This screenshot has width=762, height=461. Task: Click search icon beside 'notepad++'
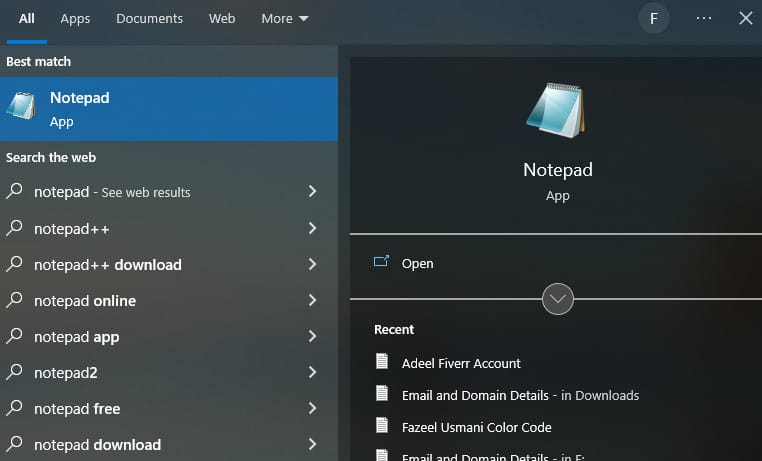15,227
